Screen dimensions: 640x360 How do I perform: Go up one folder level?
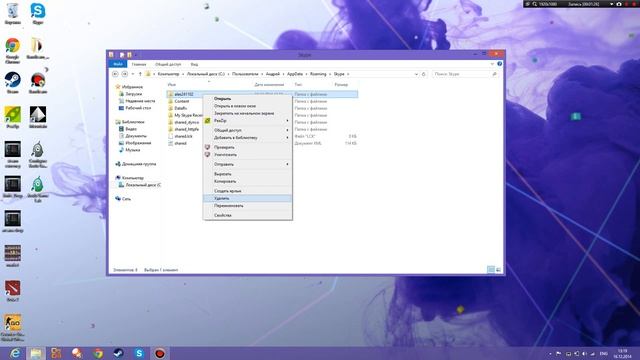pos(140,74)
